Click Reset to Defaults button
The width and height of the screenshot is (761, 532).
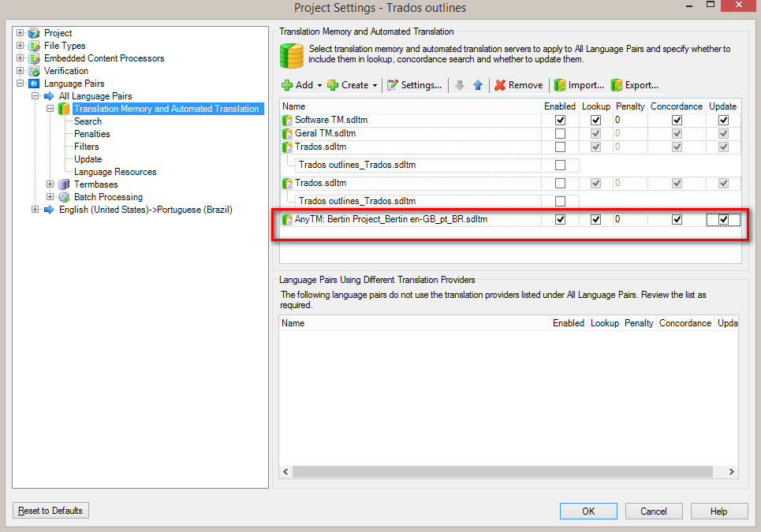point(50,511)
